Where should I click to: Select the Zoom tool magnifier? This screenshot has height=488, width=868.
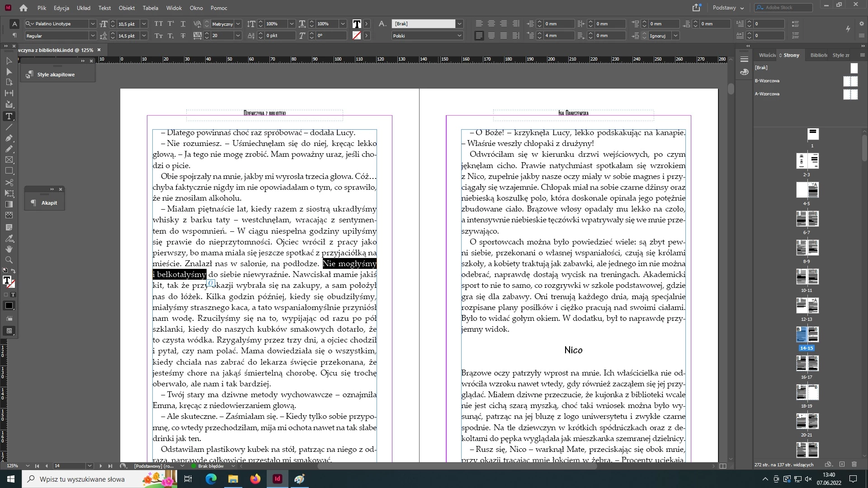[9, 260]
